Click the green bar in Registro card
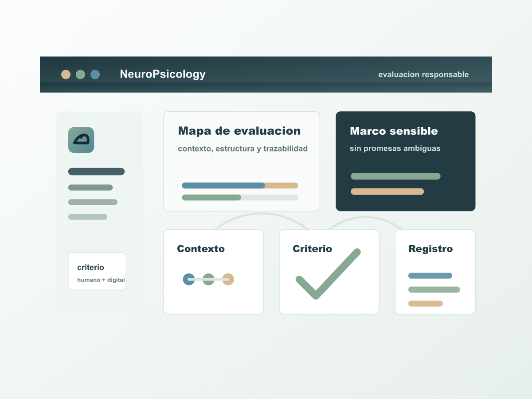The width and height of the screenshot is (532, 399). pos(434,289)
